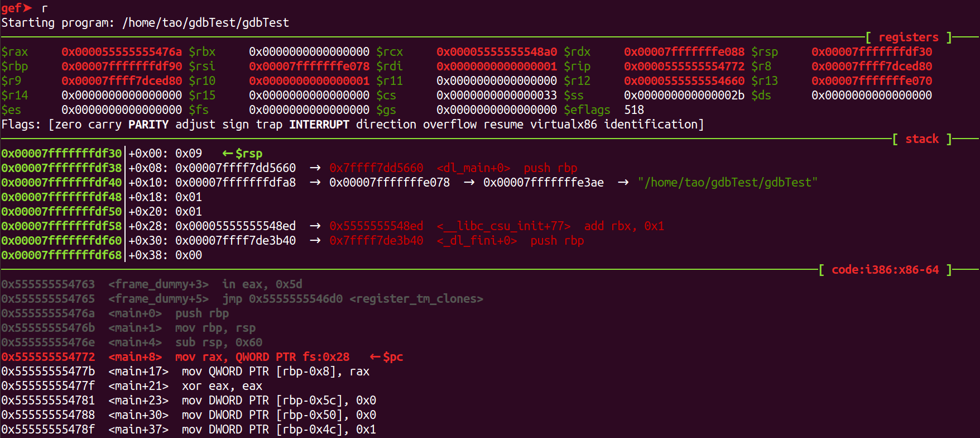
Task: Click the stack section header
Action: tap(923, 139)
